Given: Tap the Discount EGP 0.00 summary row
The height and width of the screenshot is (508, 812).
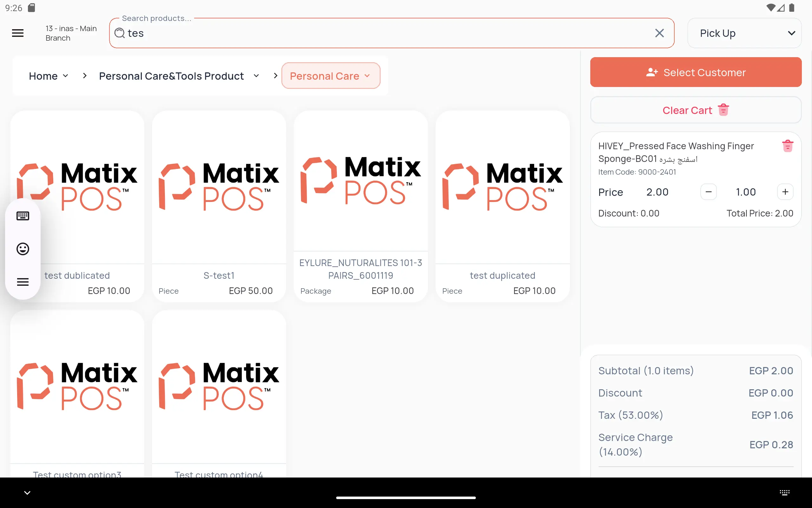Looking at the screenshot, I should pyautogui.click(x=696, y=393).
